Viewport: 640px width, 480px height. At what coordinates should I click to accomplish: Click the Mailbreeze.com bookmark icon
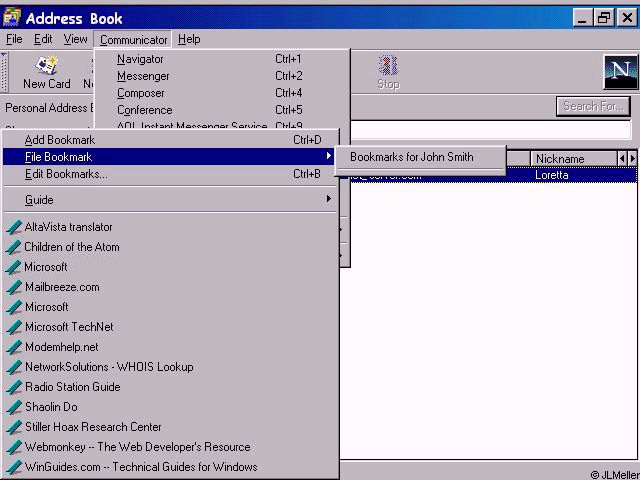tap(14, 287)
